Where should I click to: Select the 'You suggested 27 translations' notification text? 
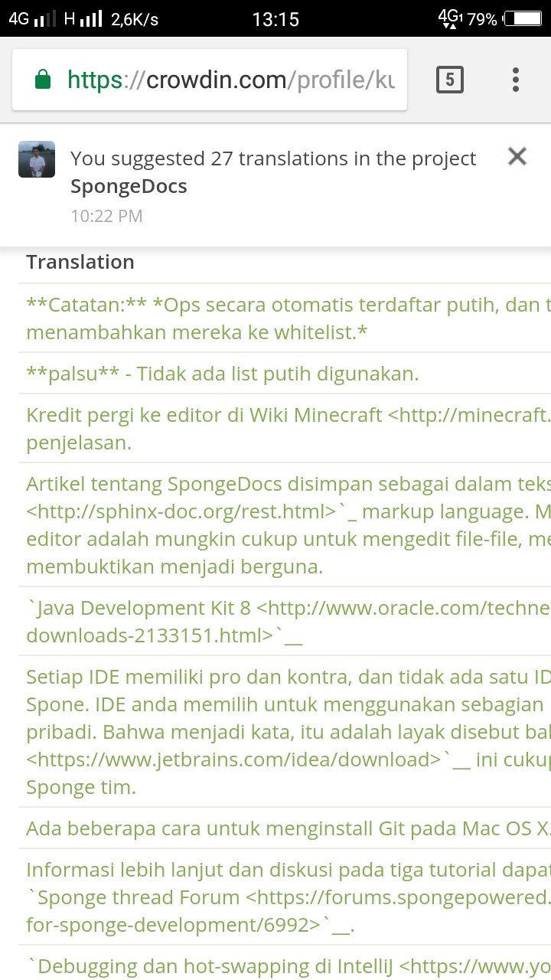coord(273,158)
